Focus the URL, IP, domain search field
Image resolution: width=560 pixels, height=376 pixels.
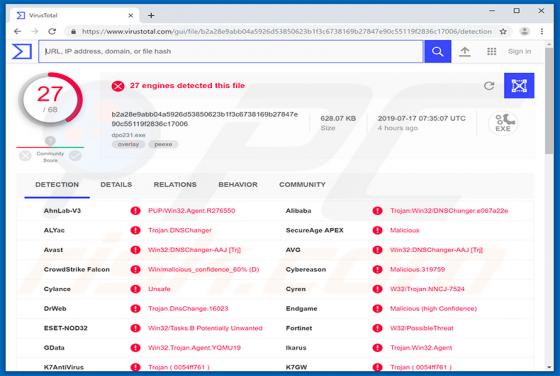pyautogui.click(x=231, y=51)
